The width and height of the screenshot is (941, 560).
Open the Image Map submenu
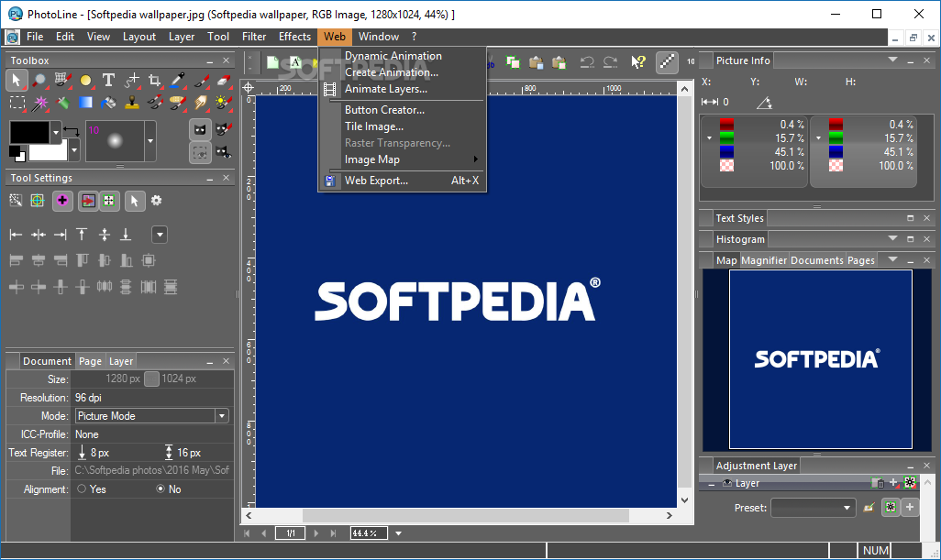click(x=403, y=159)
